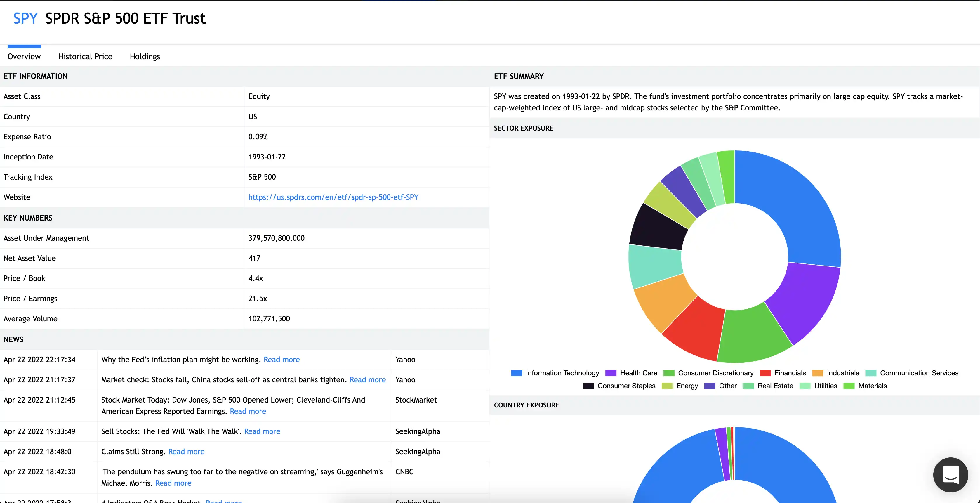This screenshot has height=503, width=980.
Task: Read more about China stocks sell-off
Action: tap(367, 379)
